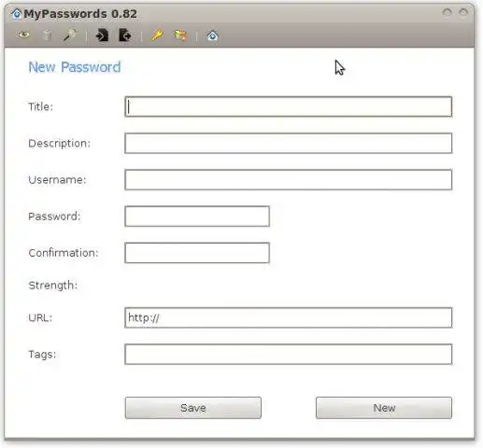Click the import file icon
The image size is (483, 448).
coord(102,35)
